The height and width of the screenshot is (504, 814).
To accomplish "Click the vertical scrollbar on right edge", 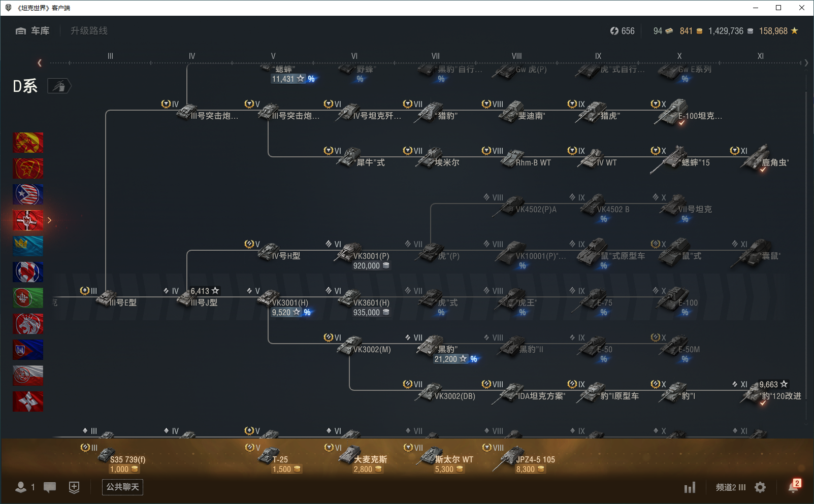I will click(x=806, y=254).
